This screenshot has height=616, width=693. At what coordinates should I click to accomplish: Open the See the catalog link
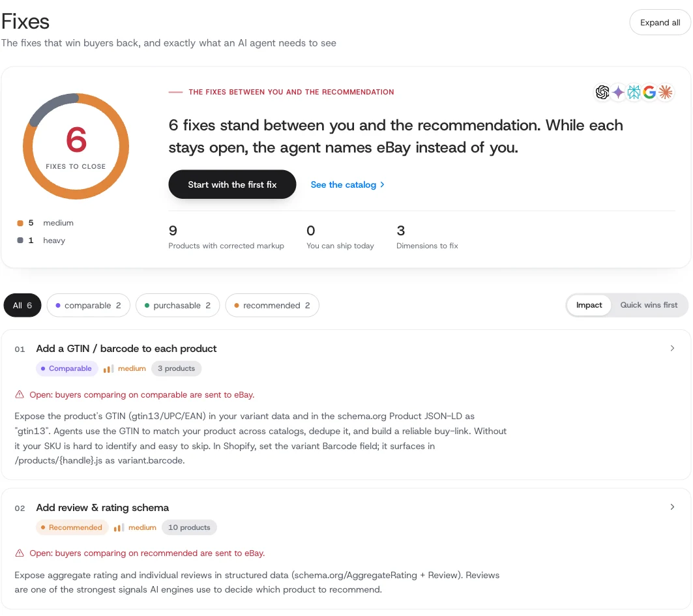coord(347,184)
